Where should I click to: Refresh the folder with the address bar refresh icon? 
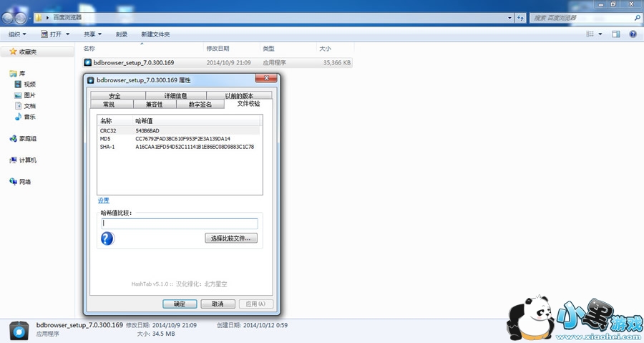click(x=521, y=18)
